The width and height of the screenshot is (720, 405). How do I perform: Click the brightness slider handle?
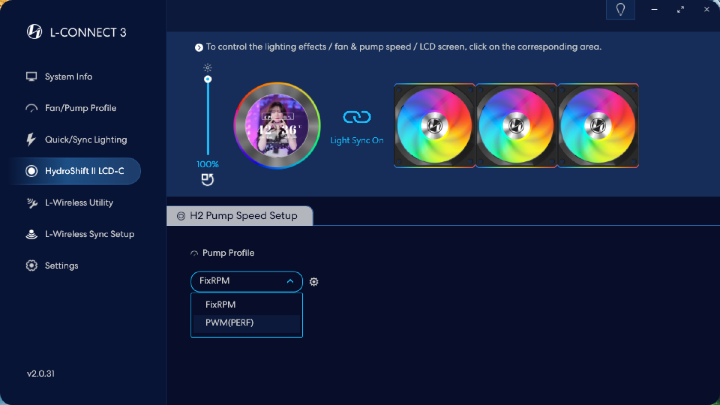(x=208, y=79)
